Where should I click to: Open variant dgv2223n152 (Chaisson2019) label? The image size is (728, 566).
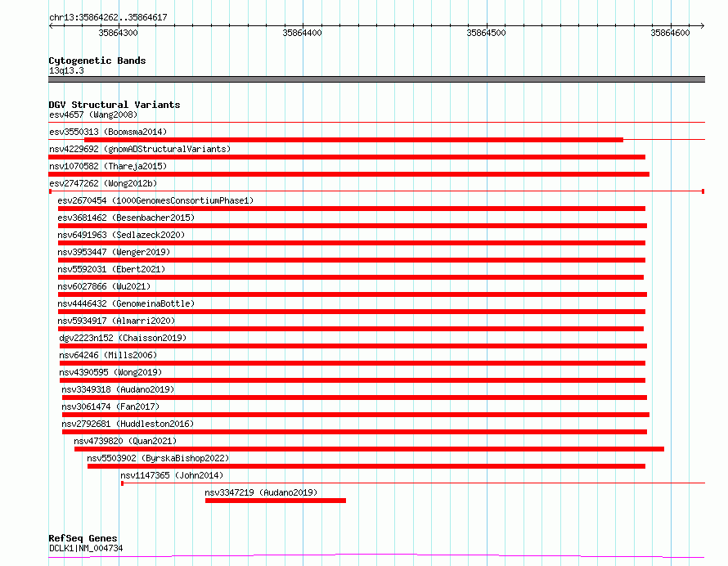click(123, 338)
